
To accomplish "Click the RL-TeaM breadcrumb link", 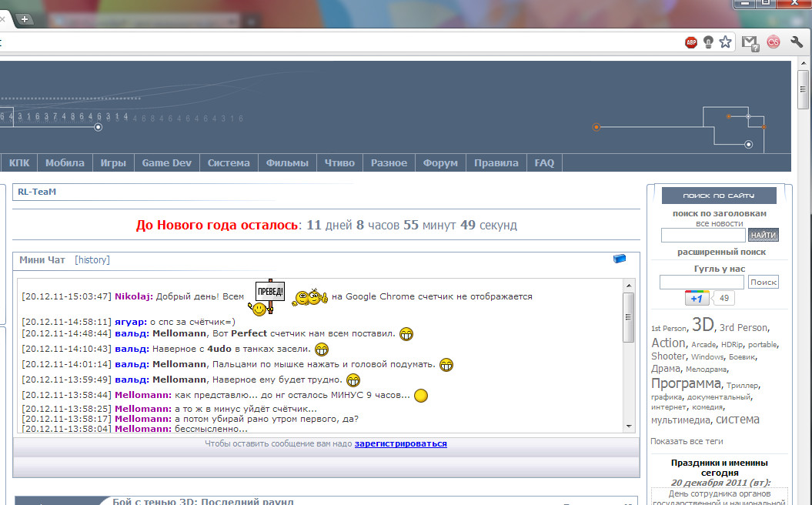I will tap(37, 192).
